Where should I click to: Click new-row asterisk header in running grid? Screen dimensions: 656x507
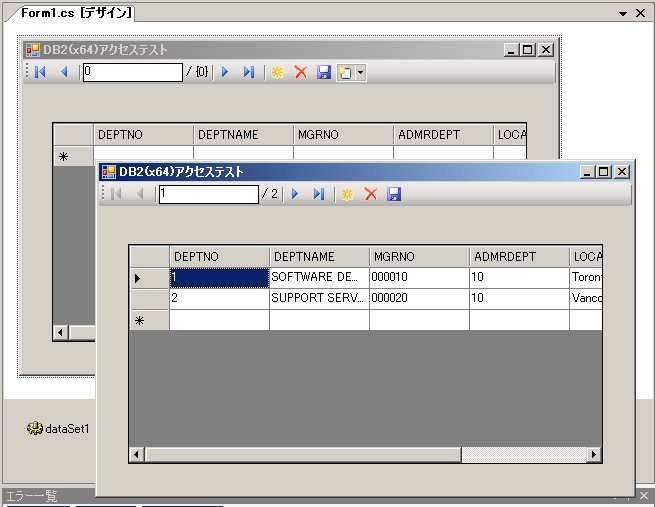pos(149,320)
